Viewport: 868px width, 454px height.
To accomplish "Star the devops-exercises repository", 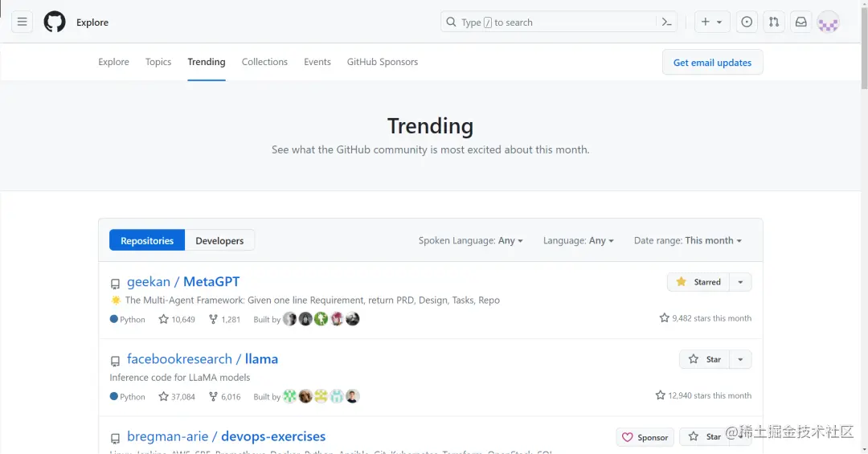I will click(x=705, y=437).
